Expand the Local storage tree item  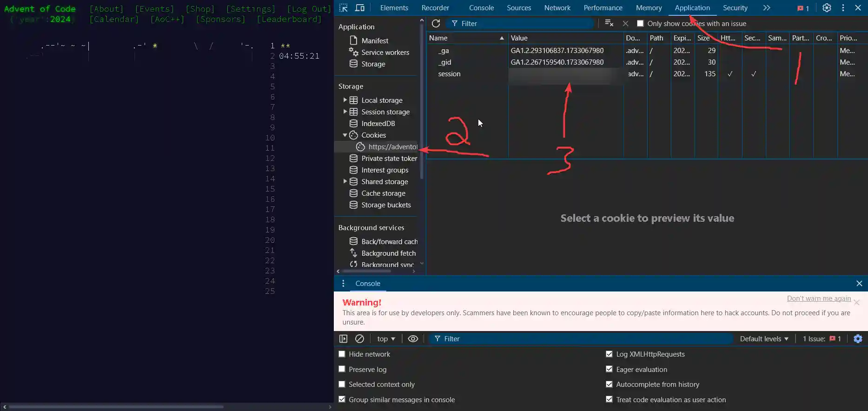tap(345, 100)
